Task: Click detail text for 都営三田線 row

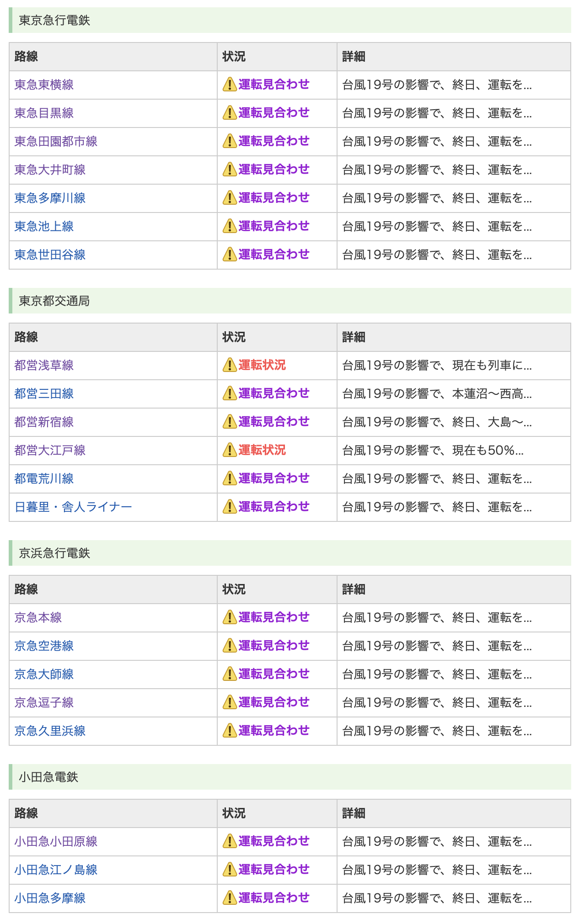Action: point(437,394)
